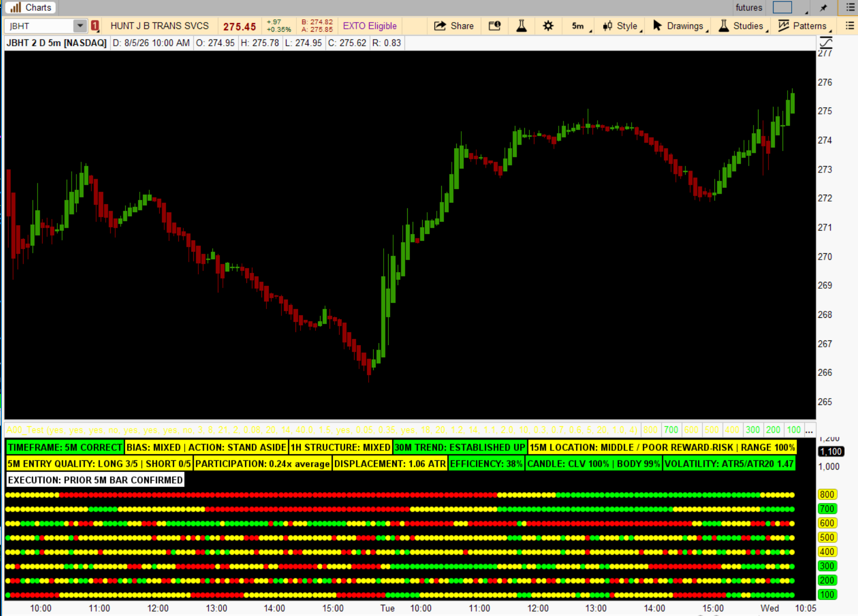This screenshot has height=616, width=858.
Task: Click the Tue label on the time axis
Action: 387,608
